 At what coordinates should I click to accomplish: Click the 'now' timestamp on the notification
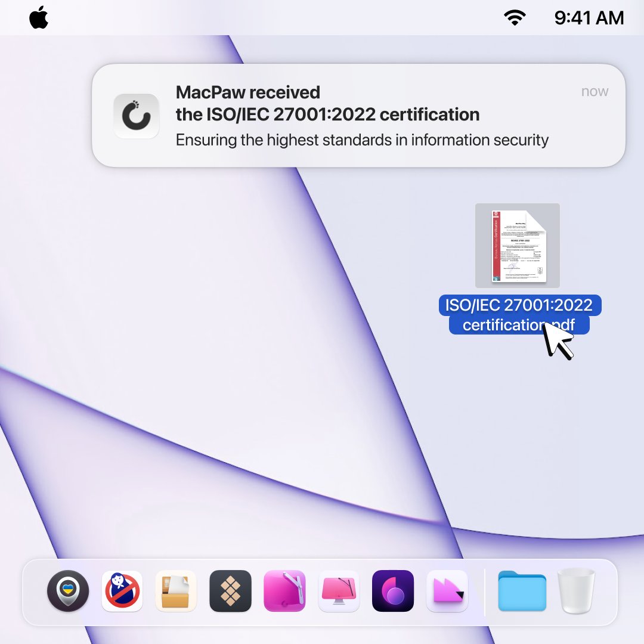pos(595,91)
